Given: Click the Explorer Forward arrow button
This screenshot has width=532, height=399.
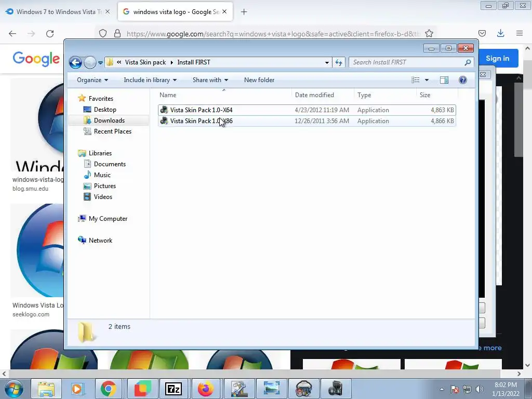Looking at the screenshot, I should click(x=90, y=62).
